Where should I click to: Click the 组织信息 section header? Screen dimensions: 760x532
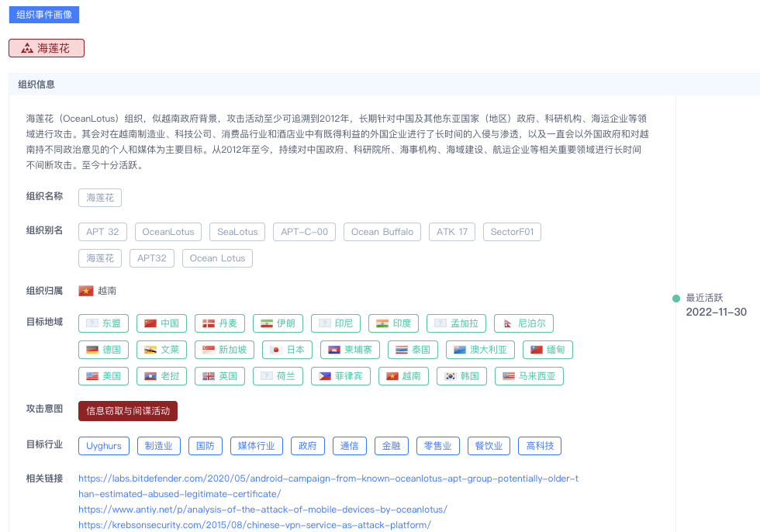pyautogui.click(x=36, y=85)
